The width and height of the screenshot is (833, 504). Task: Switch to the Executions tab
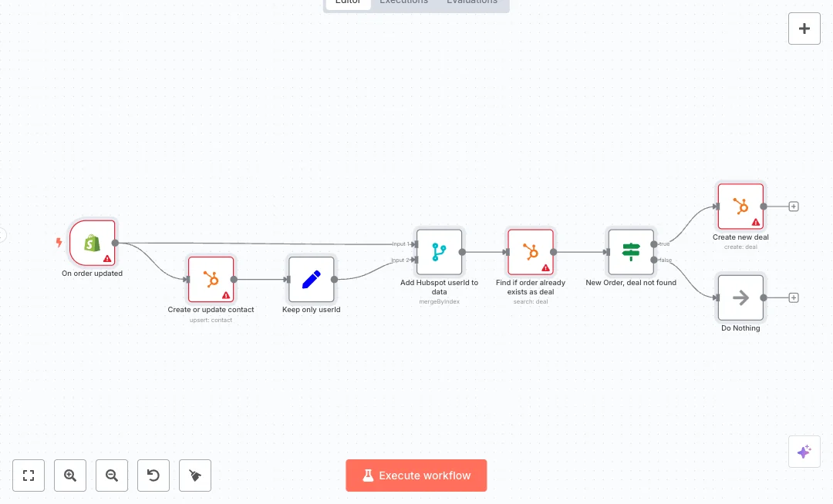point(403,2)
